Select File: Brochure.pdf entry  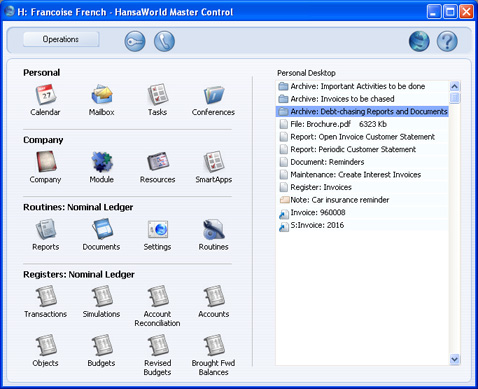pyautogui.click(x=363, y=124)
